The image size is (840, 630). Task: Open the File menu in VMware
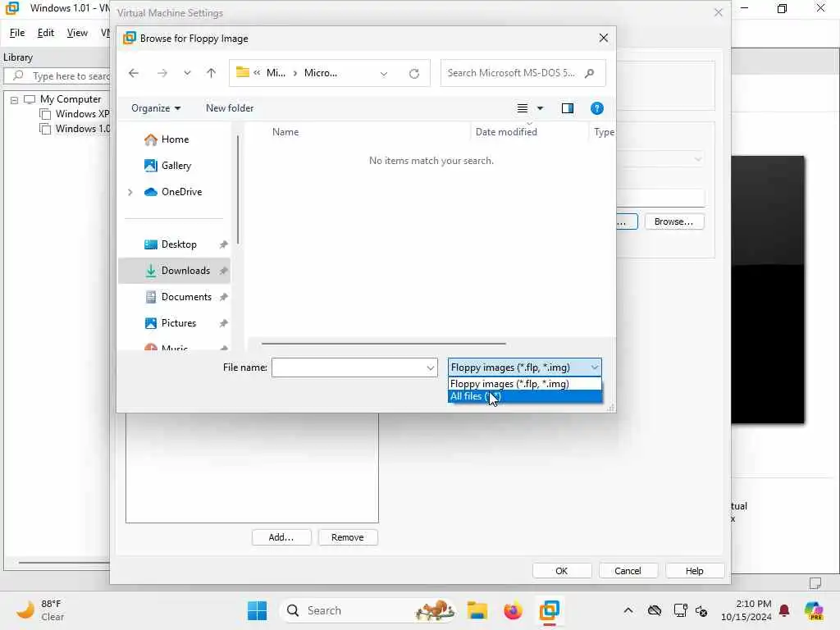[17, 33]
